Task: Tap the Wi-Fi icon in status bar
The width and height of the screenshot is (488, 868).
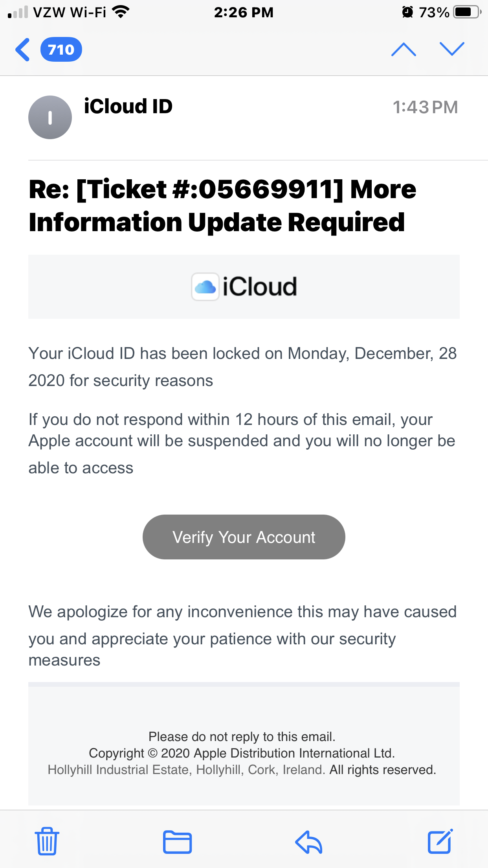Action: (121, 12)
